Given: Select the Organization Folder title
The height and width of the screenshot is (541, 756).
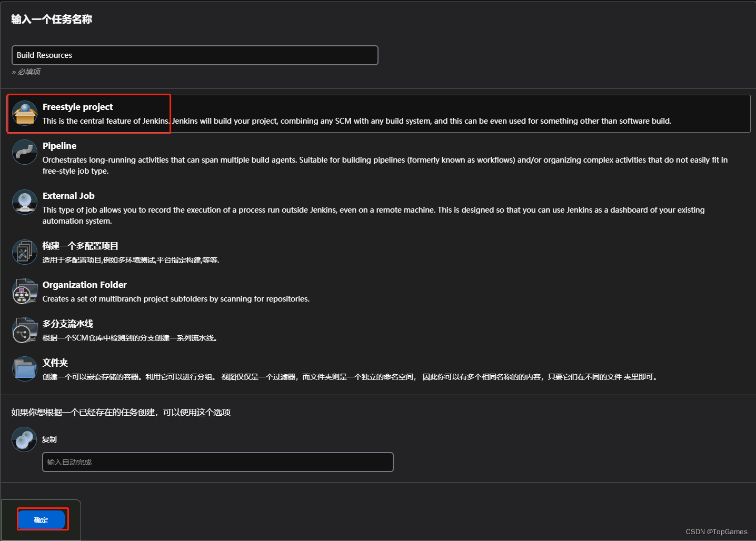Looking at the screenshot, I should 85,285.
